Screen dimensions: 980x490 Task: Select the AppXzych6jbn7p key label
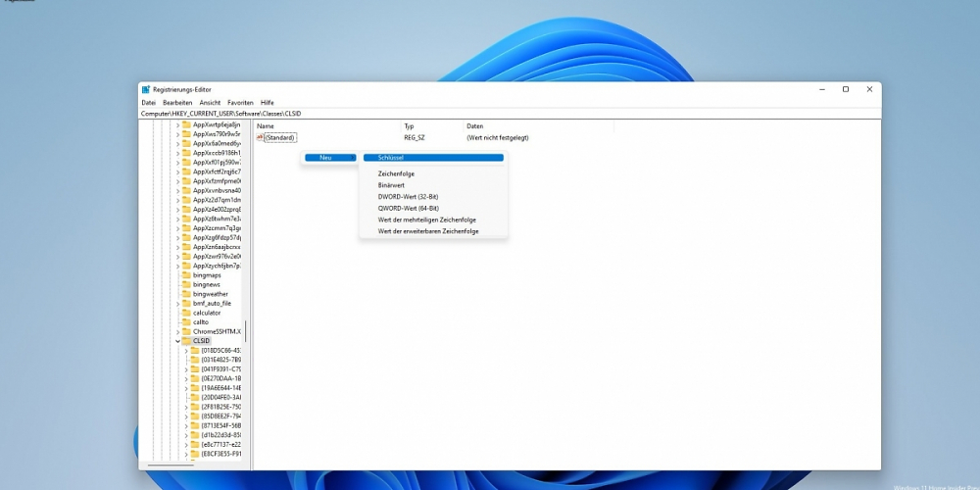point(217,266)
